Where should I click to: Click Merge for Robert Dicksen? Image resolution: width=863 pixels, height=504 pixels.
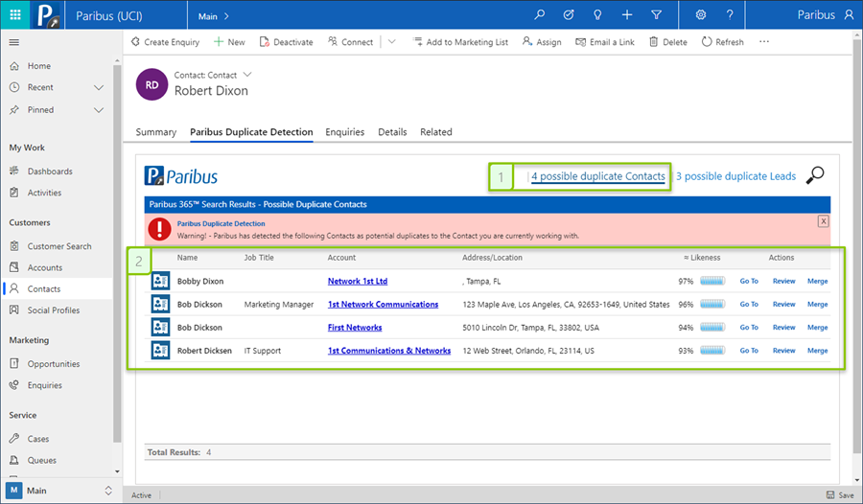(817, 351)
